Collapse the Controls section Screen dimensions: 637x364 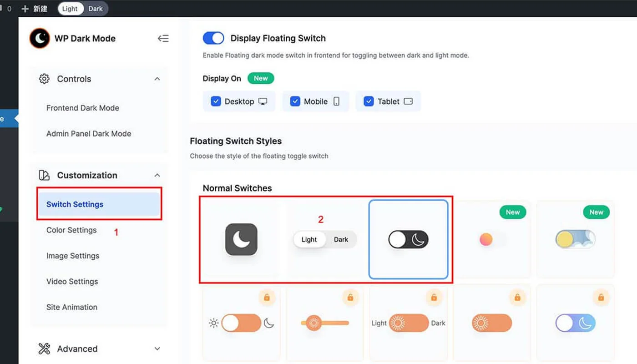tap(157, 79)
